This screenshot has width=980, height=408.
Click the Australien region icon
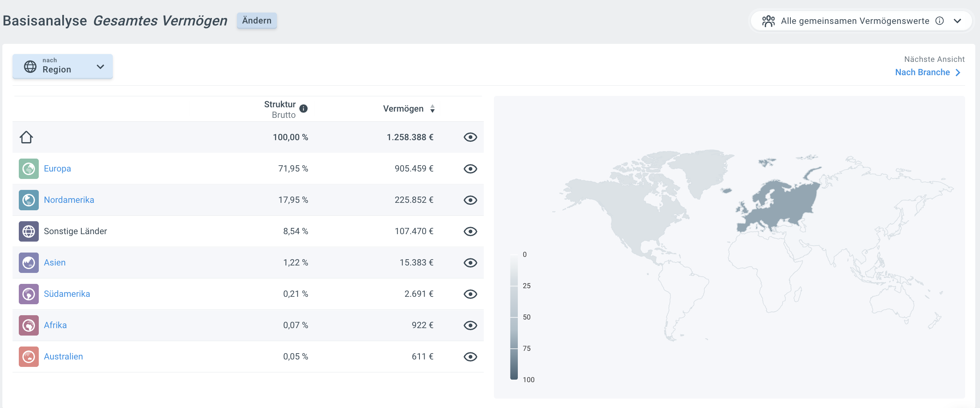point(29,357)
